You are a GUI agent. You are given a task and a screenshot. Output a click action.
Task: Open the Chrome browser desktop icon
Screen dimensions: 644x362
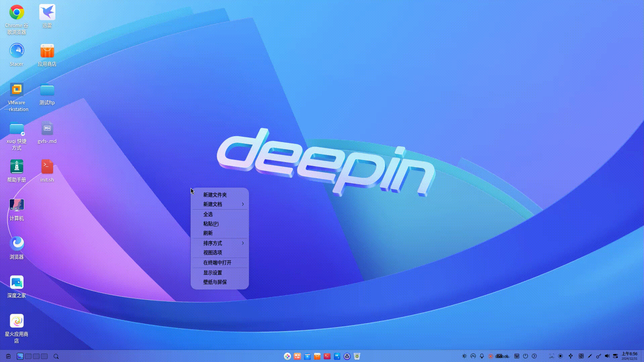16,13
